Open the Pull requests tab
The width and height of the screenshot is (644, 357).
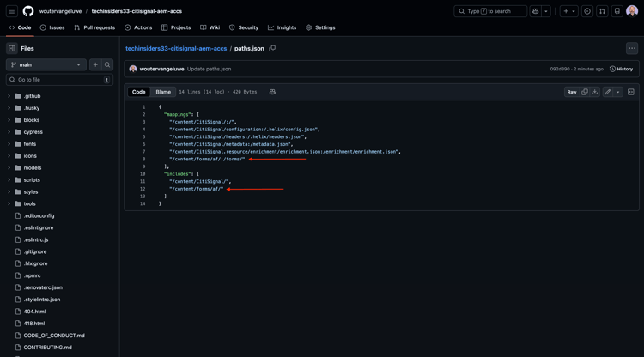tap(94, 27)
